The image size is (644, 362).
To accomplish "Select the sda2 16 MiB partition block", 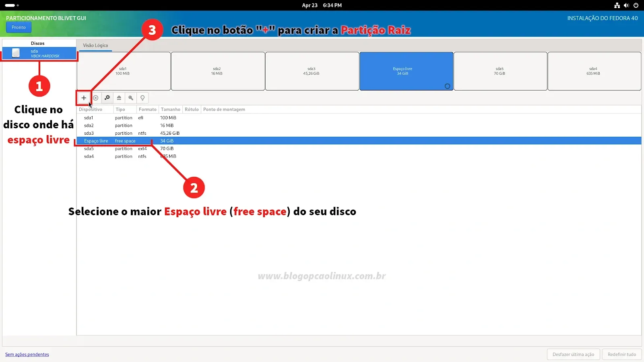I will (x=218, y=71).
